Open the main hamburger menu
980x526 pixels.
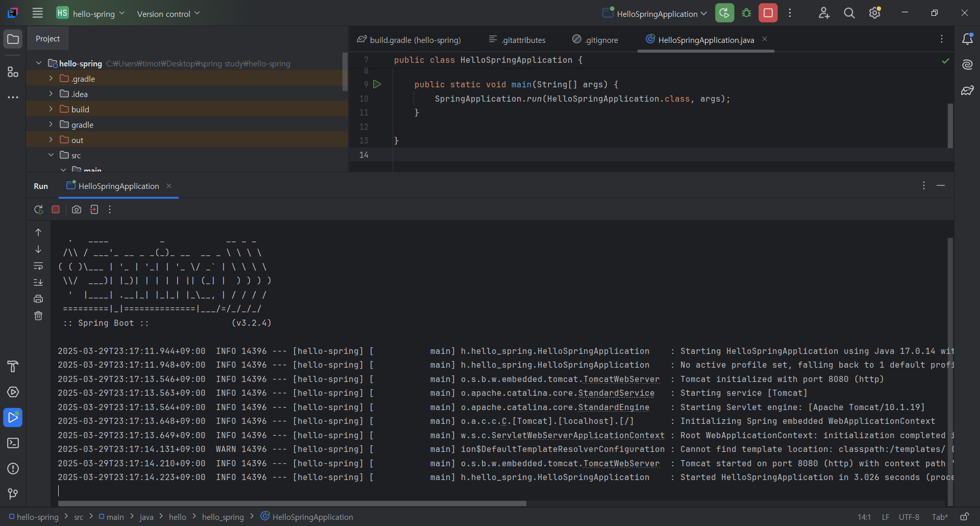(37, 13)
